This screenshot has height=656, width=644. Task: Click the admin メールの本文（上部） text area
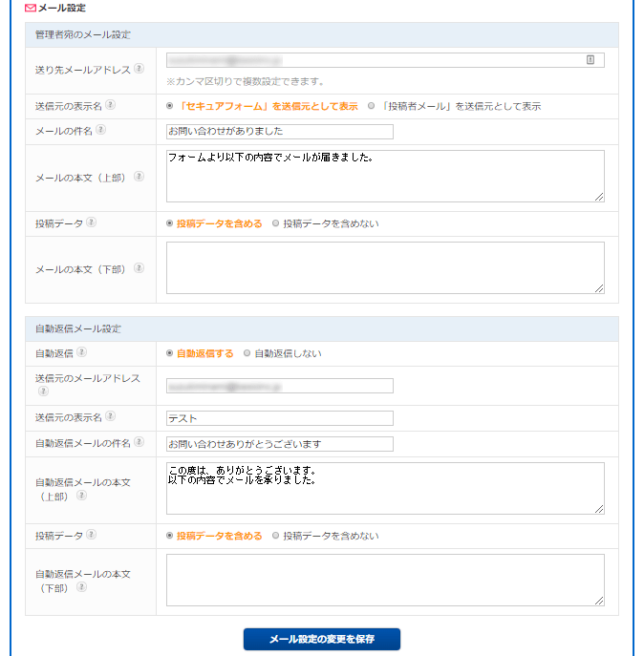tap(384, 176)
